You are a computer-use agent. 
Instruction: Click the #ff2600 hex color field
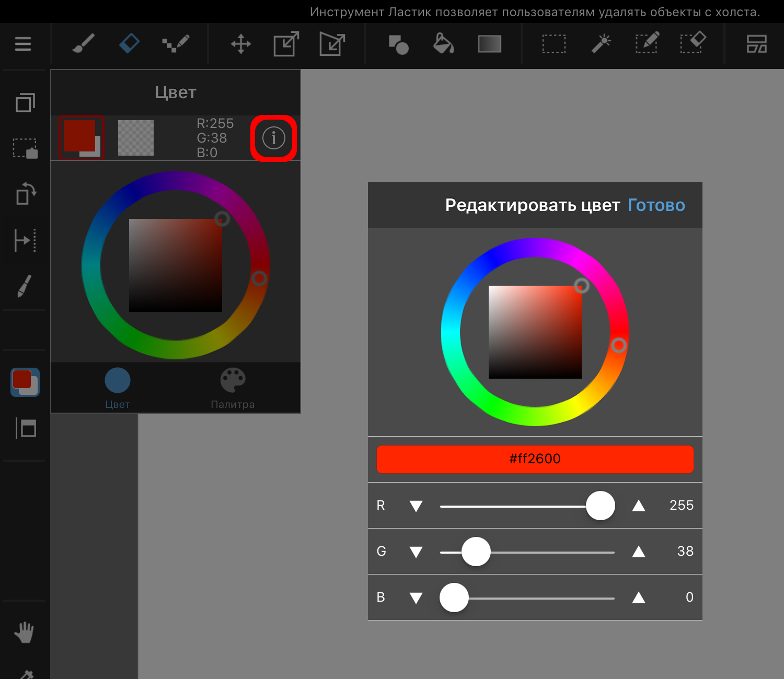(x=535, y=459)
